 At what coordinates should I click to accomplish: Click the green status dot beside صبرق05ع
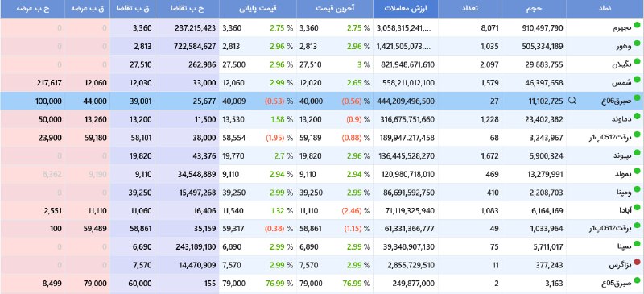[637, 280]
